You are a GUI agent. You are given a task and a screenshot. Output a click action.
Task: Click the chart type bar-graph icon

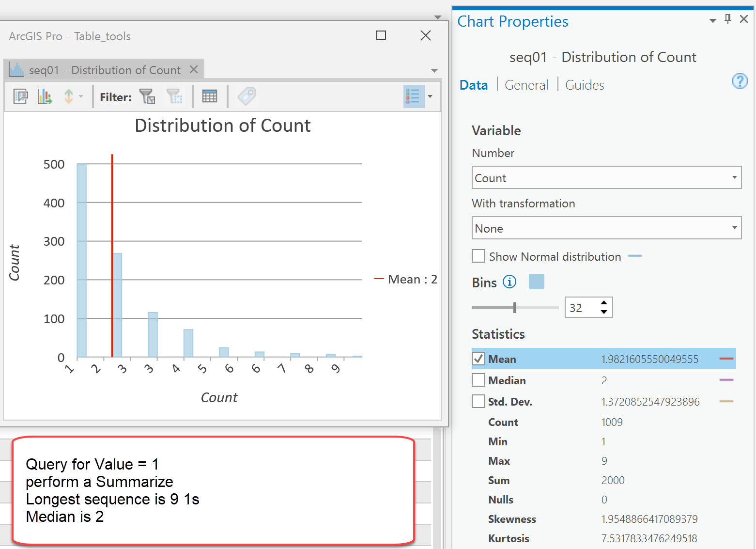pyautogui.click(x=45, y=96)
